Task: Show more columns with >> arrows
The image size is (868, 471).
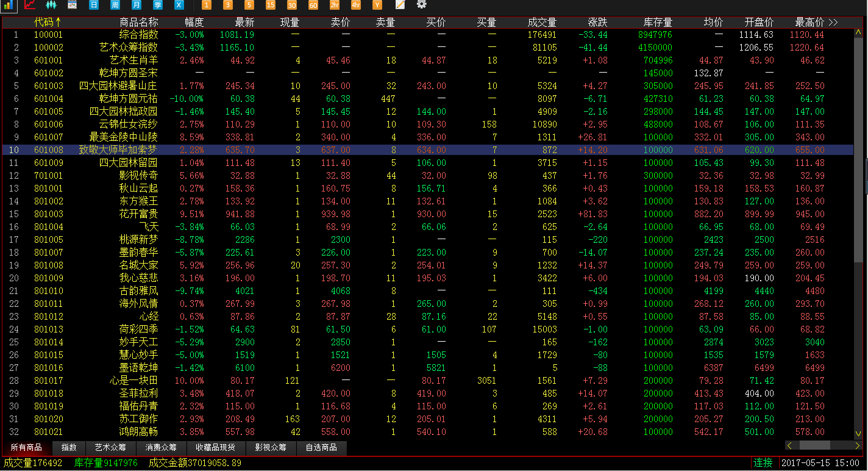Action: 833,22
